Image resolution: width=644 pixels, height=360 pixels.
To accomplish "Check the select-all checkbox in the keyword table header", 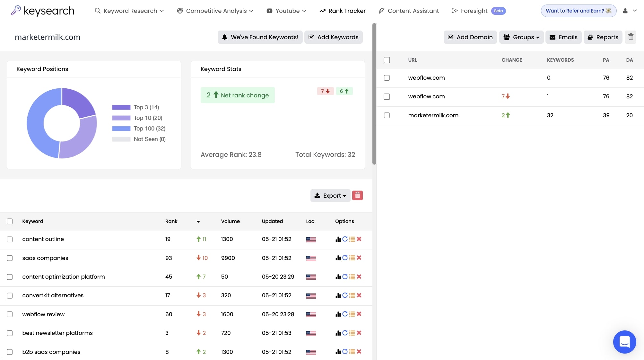I will pos(10,221).
